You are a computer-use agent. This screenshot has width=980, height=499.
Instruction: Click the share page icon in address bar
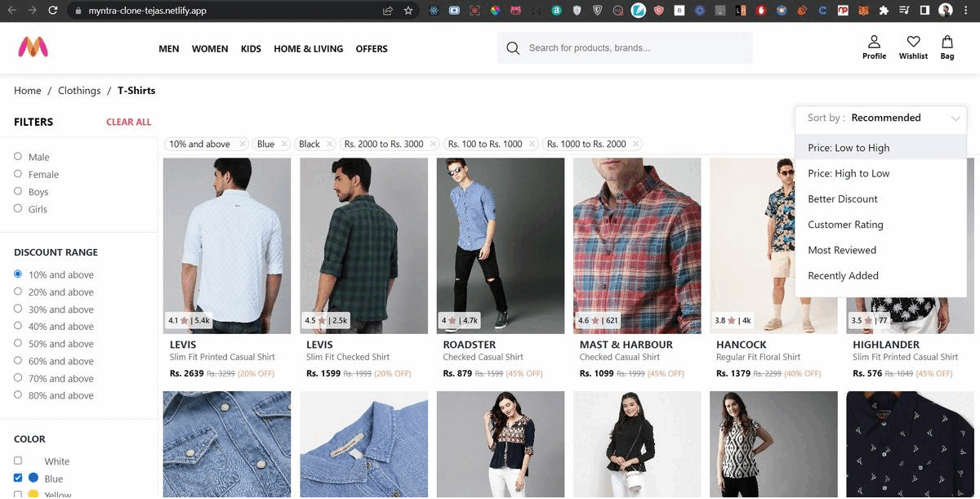point(388,11)
